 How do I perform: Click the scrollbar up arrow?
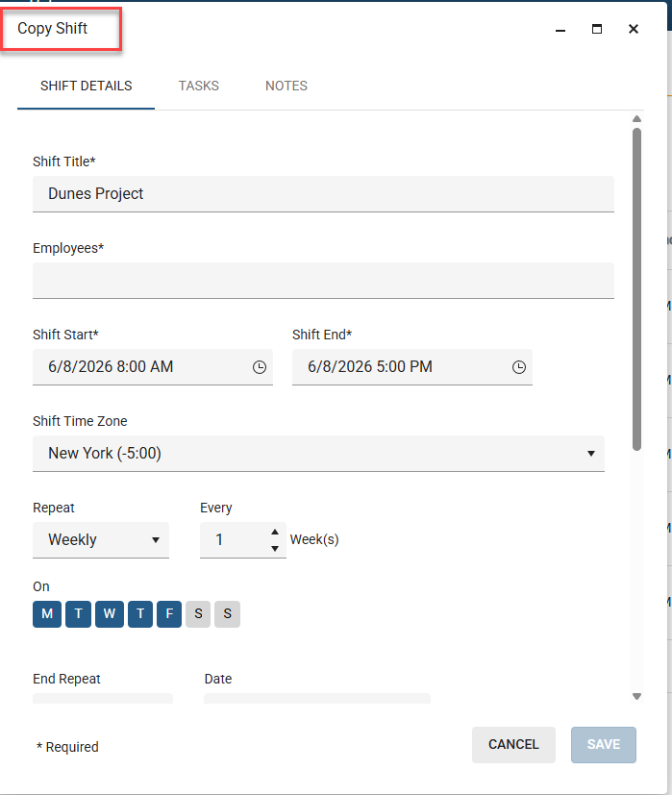pos(637,119)
